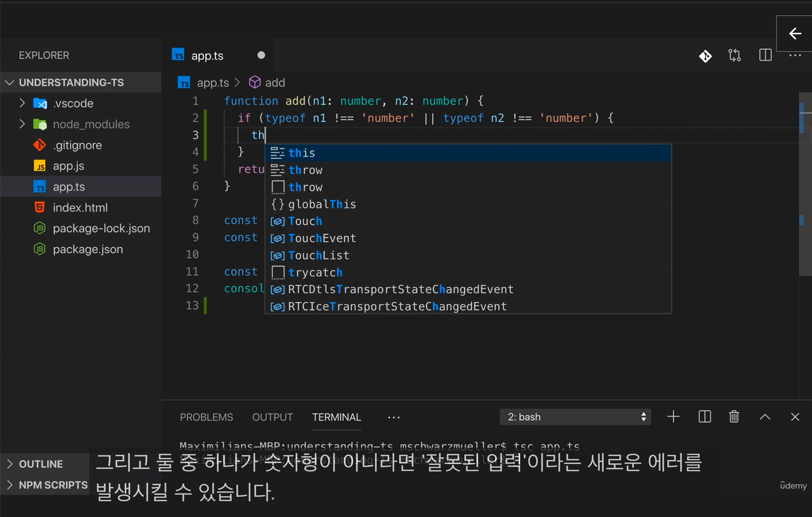This screenshot has width=812, height=517.
Task: Open changes compare icon in editor toolbar
Action: 735,56
